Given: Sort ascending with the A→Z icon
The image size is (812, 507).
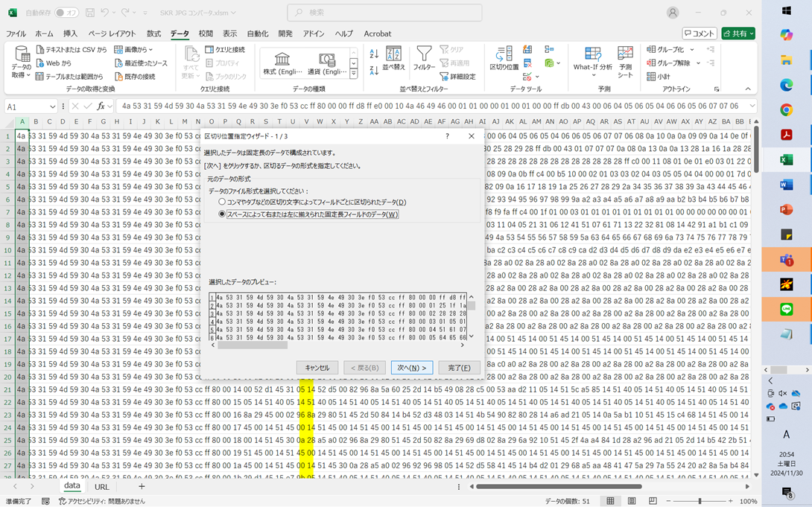Looking at the screenshot, I should click(374, 54).
